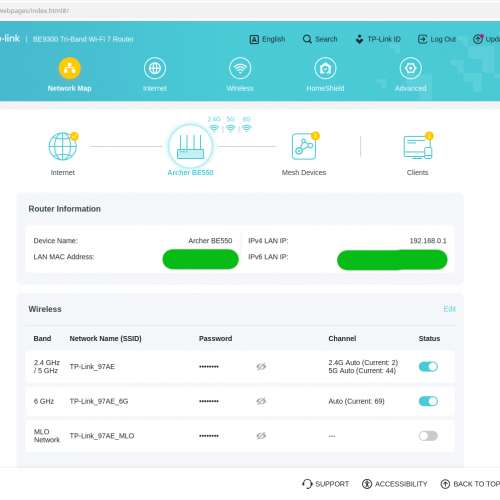Open the Clients icon
Image resolution: width=500 pixels, height=500 pixels.
point(418,147)
